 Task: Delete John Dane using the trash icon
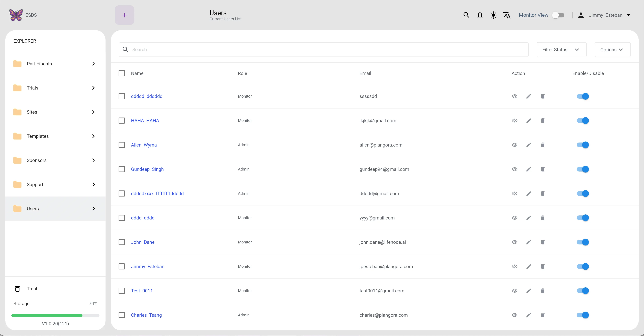point(543,242)
